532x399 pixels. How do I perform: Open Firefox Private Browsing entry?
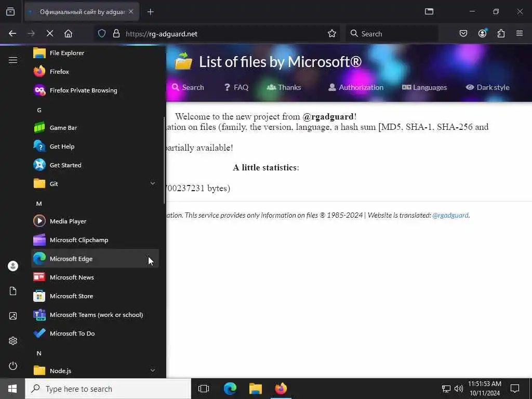click(95, 90)
